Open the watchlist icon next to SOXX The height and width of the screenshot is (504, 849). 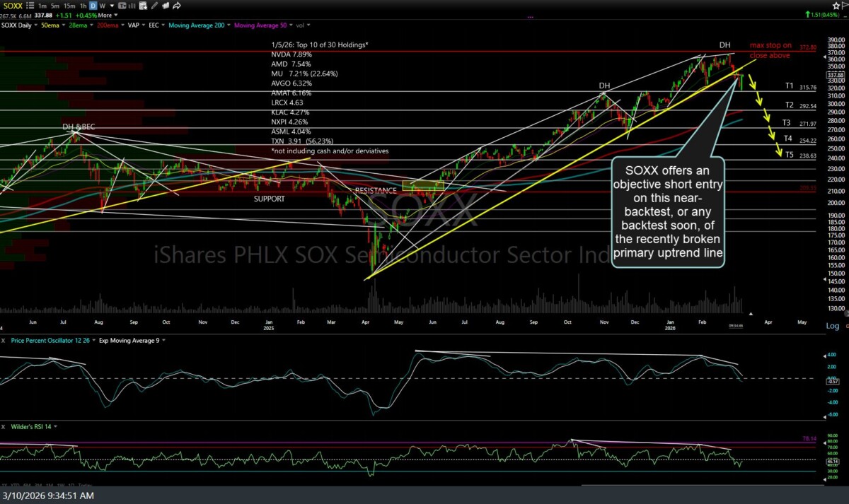tap(30, 6)
